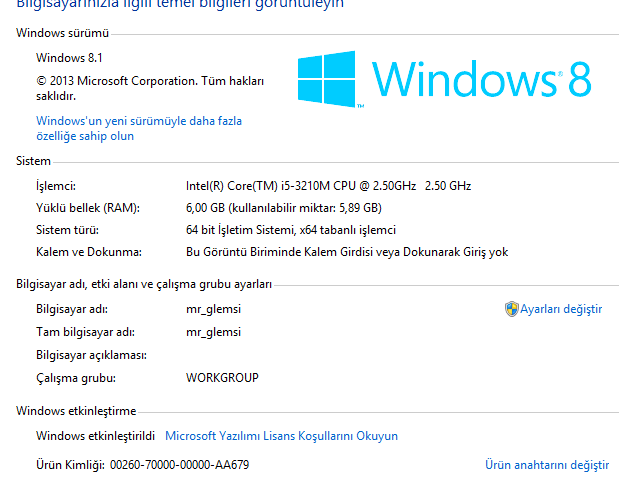
Task: Select the system type value 64 bit İşletim Sistemi
Action: click(x=291, y=230)
